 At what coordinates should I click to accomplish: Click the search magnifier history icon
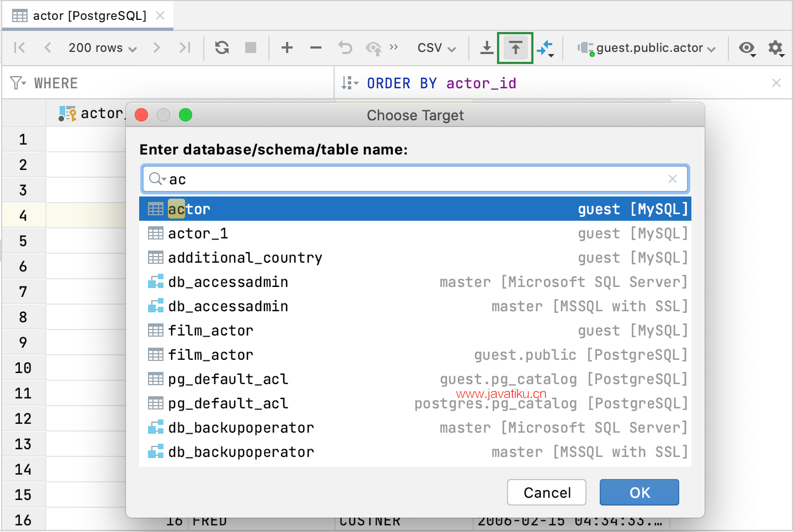pos(157,179)
